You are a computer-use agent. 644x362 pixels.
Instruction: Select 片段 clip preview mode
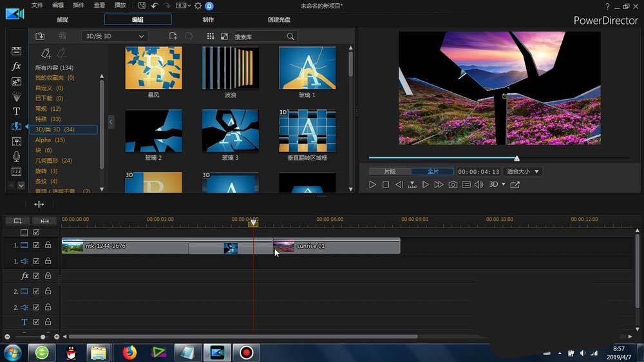[390, 171]
